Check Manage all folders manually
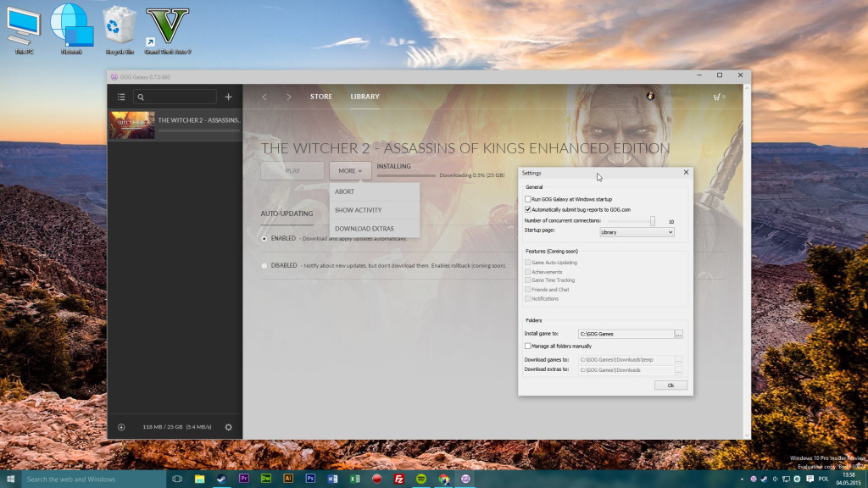Viewport: 868px width, 488px height. pos(528,346)
